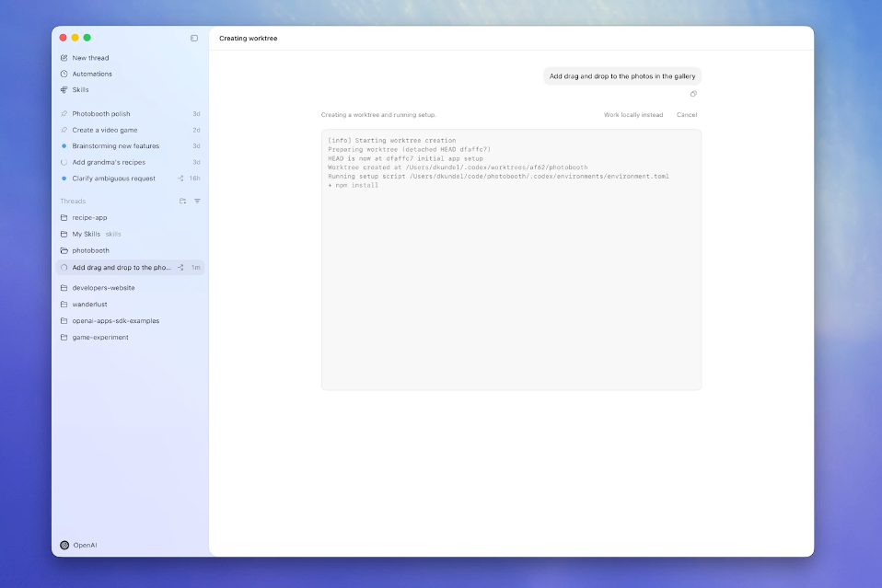Start a New thread
Viewport: 882px width, 588px height.
pos(90,58)
